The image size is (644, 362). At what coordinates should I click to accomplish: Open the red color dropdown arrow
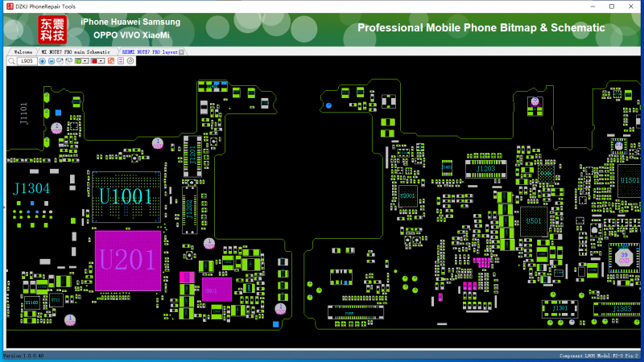pos(102,61)
